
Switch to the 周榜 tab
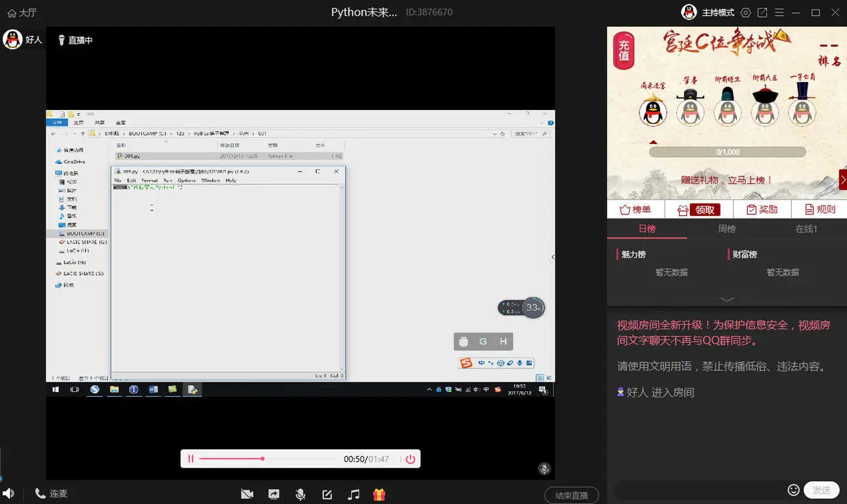click(727, 229)
